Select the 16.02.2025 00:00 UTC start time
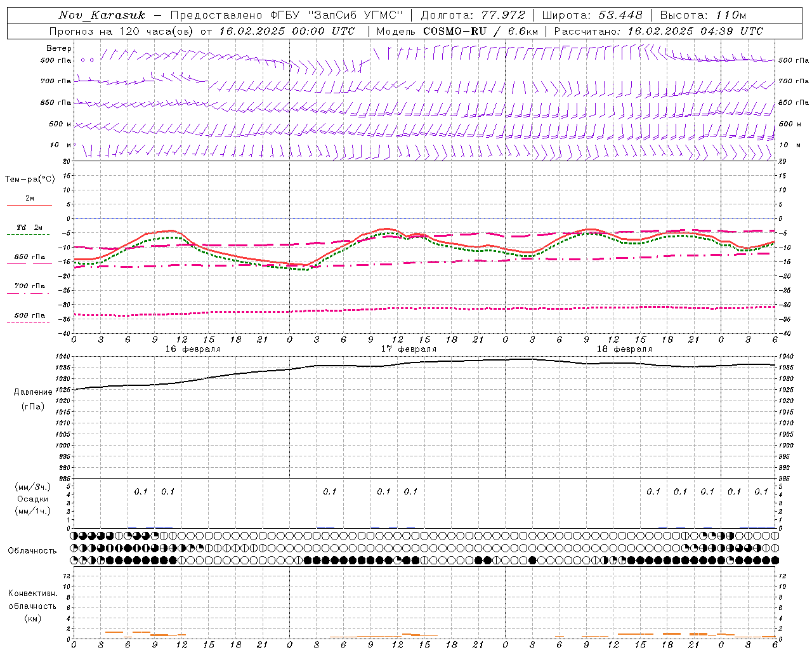 click(287, 31)
